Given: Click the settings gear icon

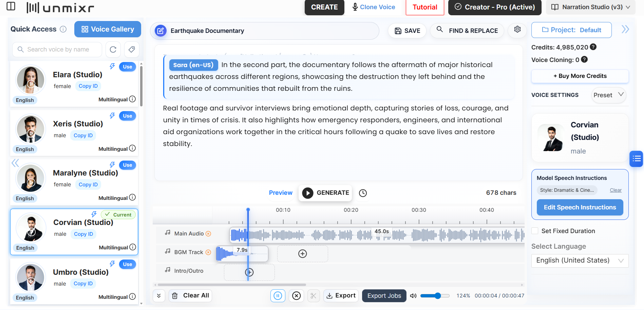Looking at the screenshot, I should (x=517, y=29).
